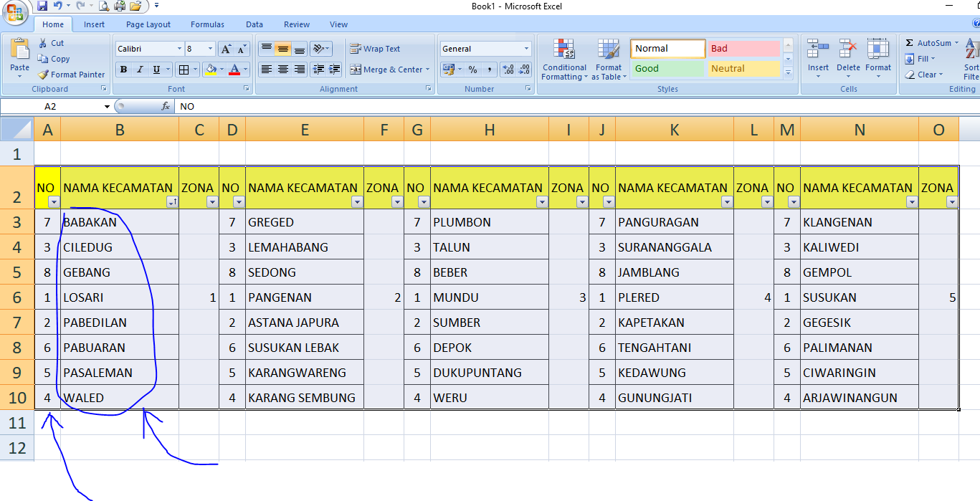The width and height of the screenshot is (980, 501).
Task: Switch to the View tab
Action: click(x=339, y=24)
